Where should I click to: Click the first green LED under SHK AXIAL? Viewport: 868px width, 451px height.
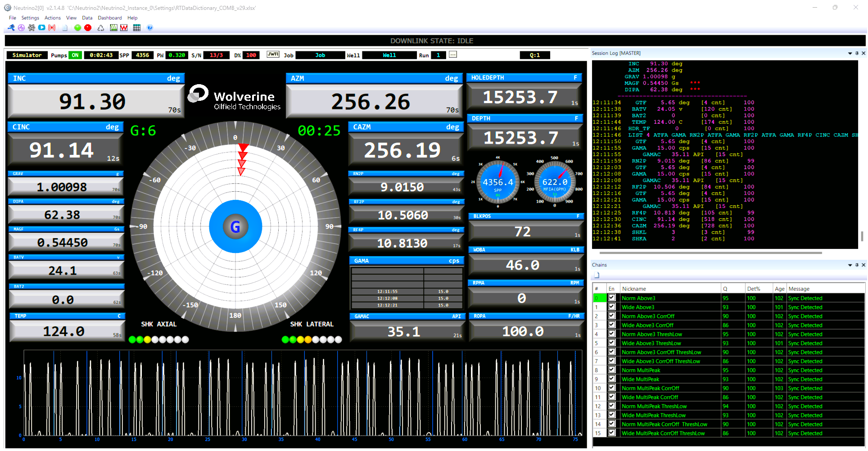(x=132, y=340)
